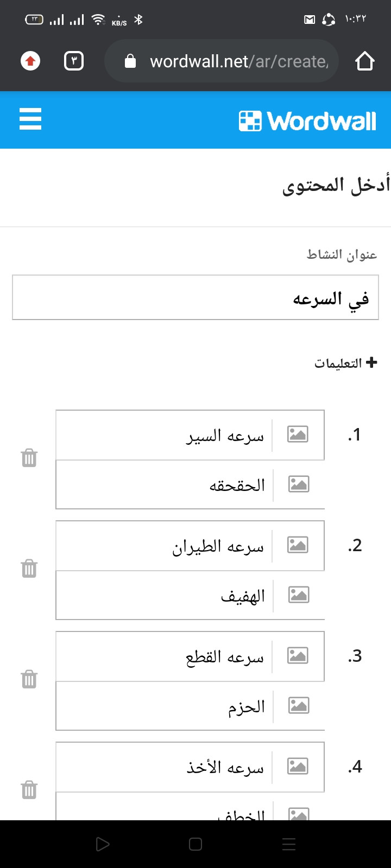Viewport: 391px width, 868px height.
Task: Delete item 1 with trash icon
Action: coord(29,458)
